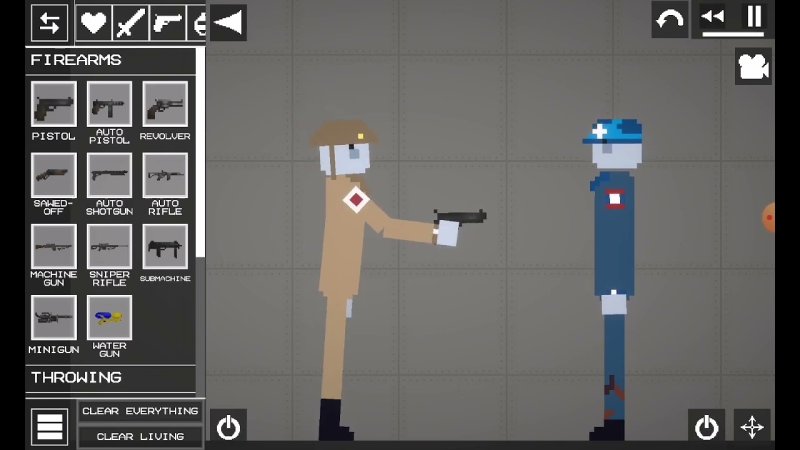Image resolution: width=800 pixels, height=450 pixels.
Task: Pause the simulation
Action: 754,17
